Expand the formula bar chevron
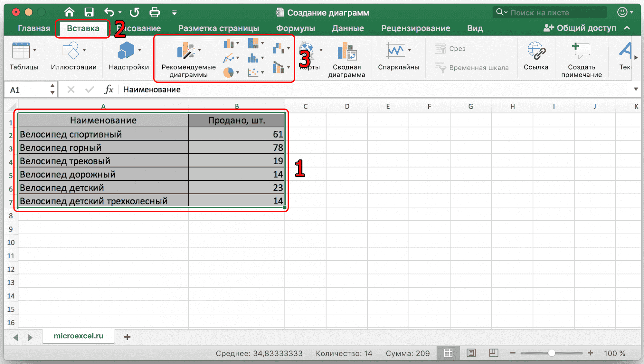644x364 pixels. tap(636, 89)
